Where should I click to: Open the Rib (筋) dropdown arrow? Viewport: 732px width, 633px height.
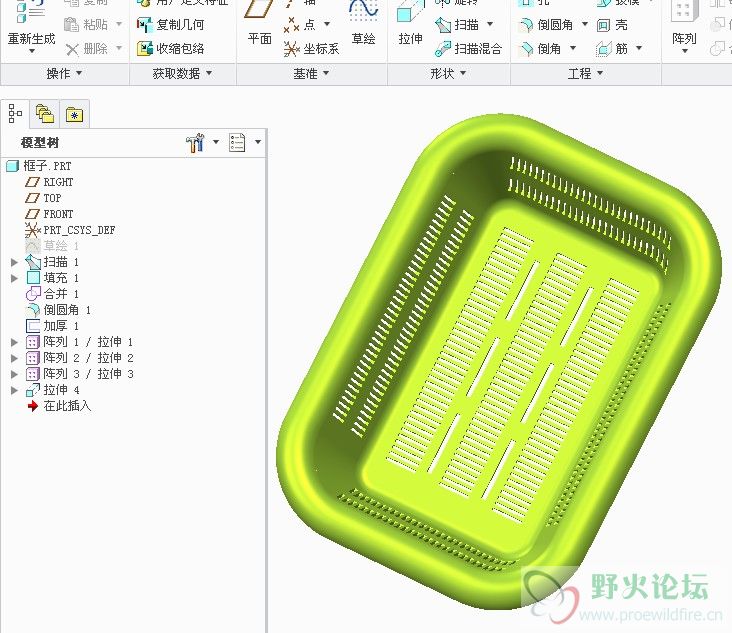(x=639, y=48)
